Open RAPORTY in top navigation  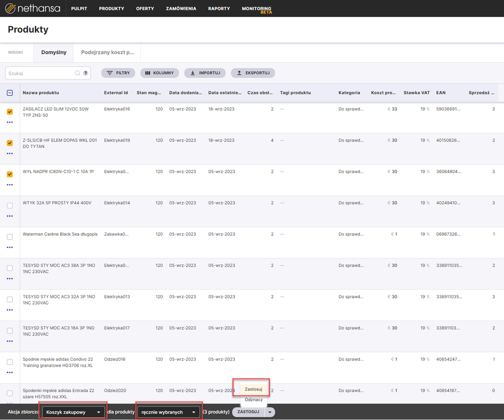point(219,9)
